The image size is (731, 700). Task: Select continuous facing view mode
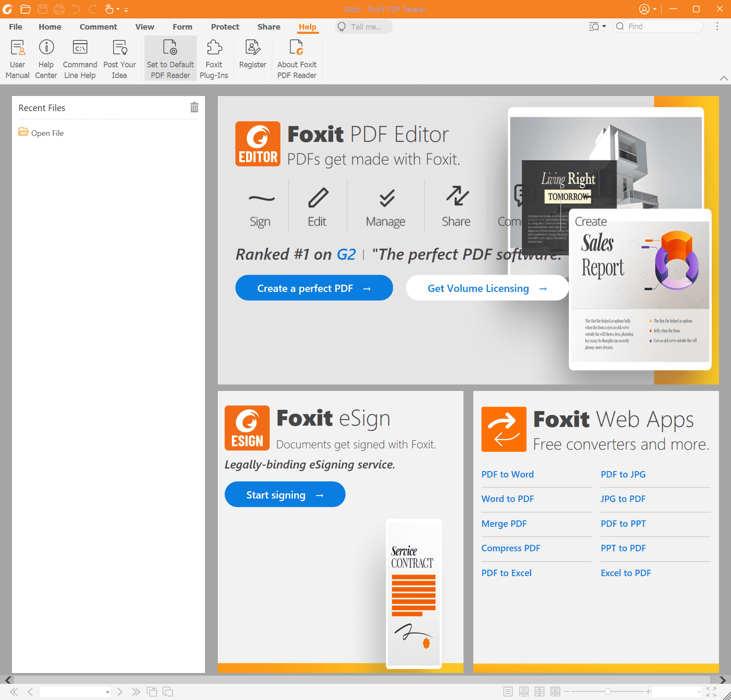(x=555, y=691)
